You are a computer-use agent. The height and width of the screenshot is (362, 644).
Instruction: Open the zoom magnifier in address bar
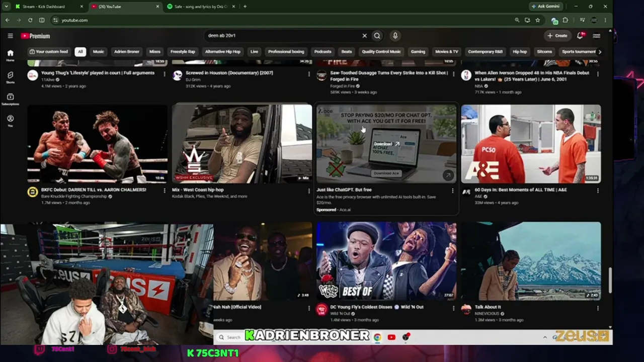[x=517, y=20]
